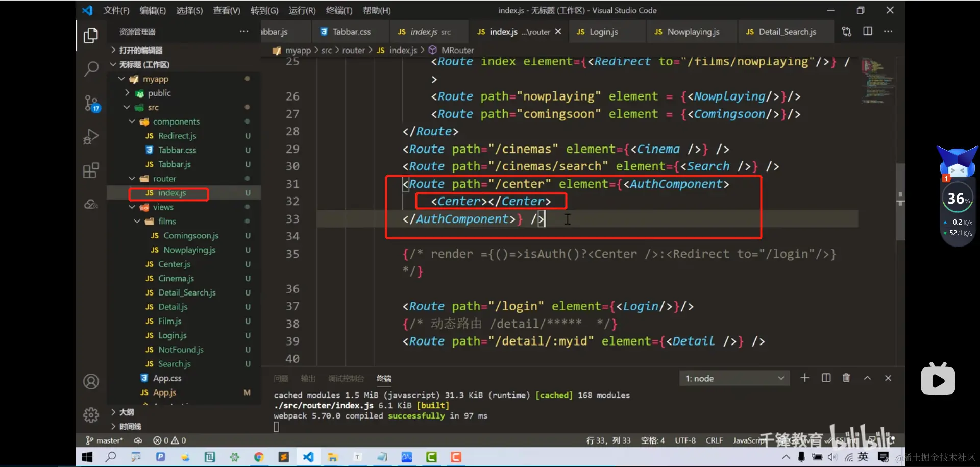Click the sync changes cloud icon

click(x=138, y=440)
